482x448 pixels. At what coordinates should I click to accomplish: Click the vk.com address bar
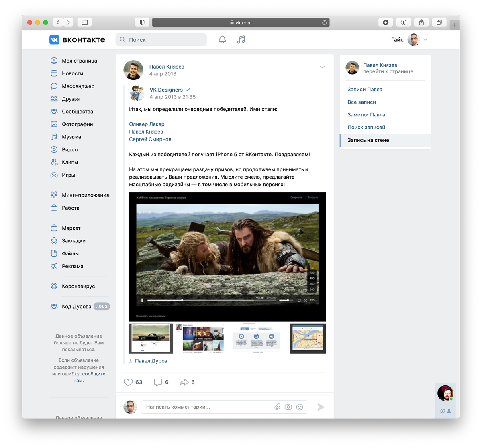tap(241, 22)
